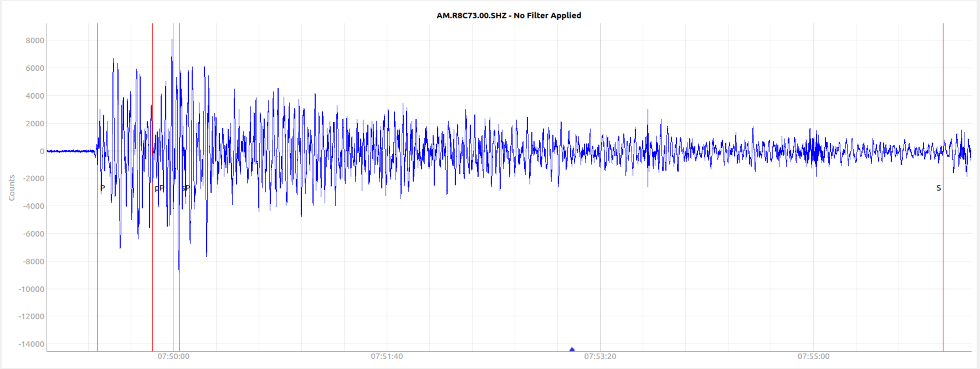980x369 pixels.
Task: Click the pP phase marker label
Action: 159,188
